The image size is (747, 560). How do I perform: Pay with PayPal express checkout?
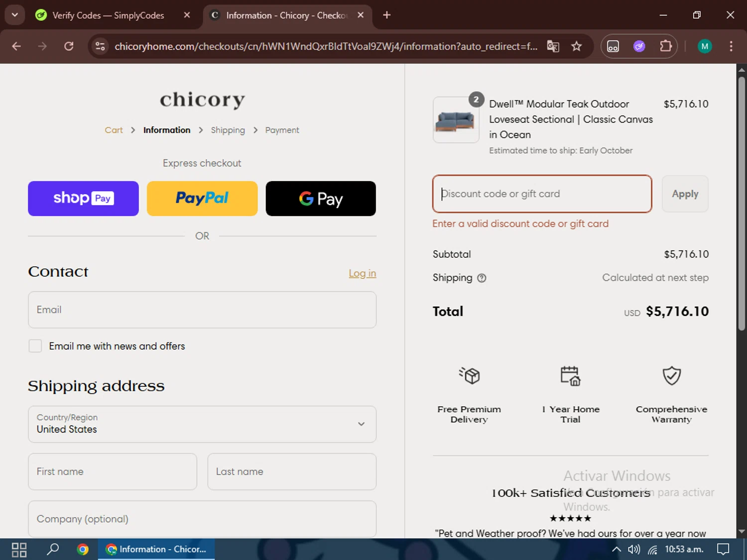tap(202, 199)
